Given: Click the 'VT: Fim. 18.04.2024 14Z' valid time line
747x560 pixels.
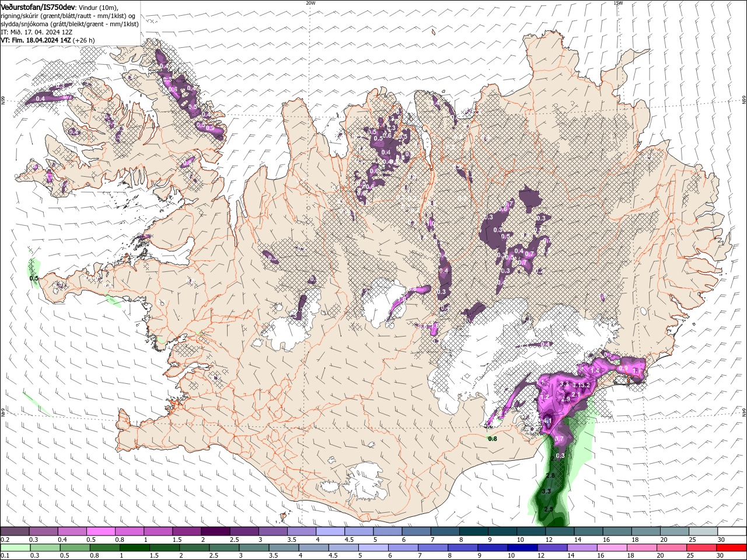Looking at the screenshot, I should point(36,40).
